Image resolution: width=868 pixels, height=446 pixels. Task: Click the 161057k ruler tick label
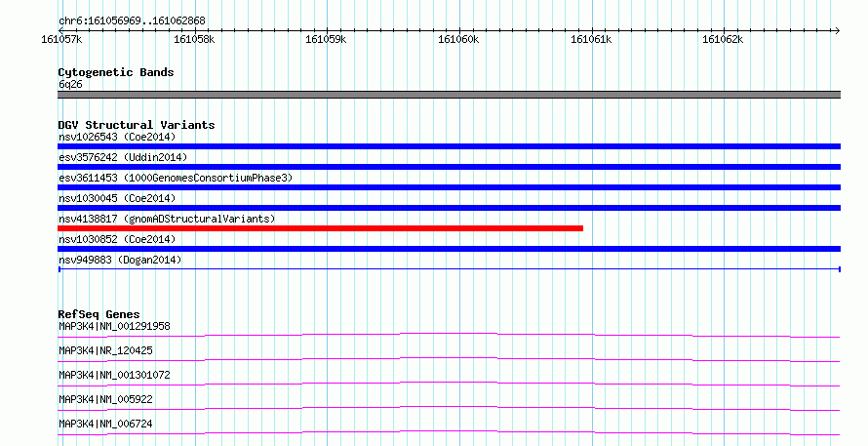61,39
